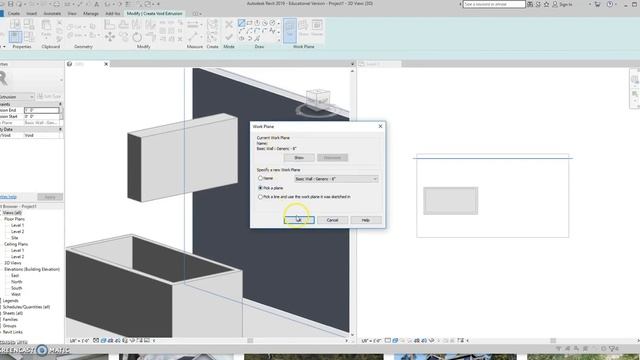Click the Filter icon in the status bar
Viewport: 640px width, 360px height.
612,349
